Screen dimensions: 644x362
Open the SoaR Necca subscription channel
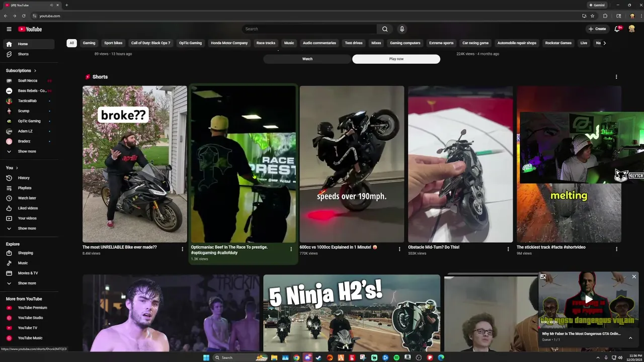[x=28, y=80]
